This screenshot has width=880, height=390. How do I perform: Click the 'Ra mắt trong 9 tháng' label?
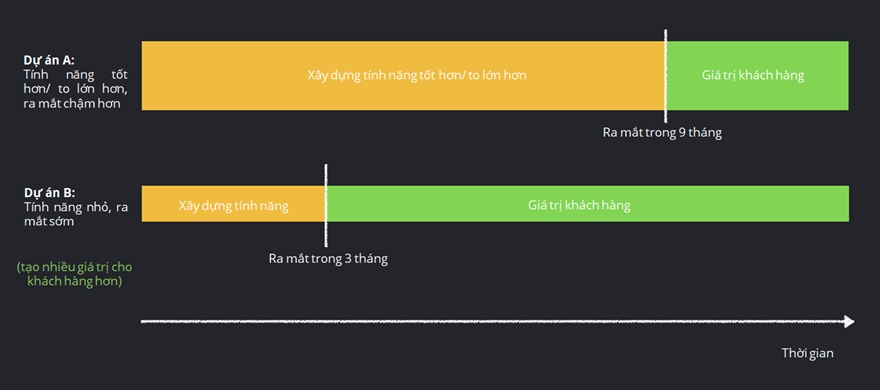662,133
